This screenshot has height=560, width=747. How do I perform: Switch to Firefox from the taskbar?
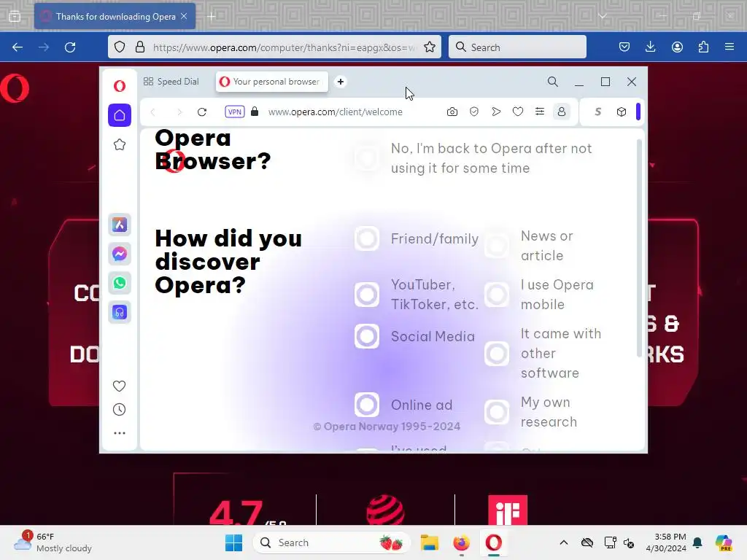(461, 542)
